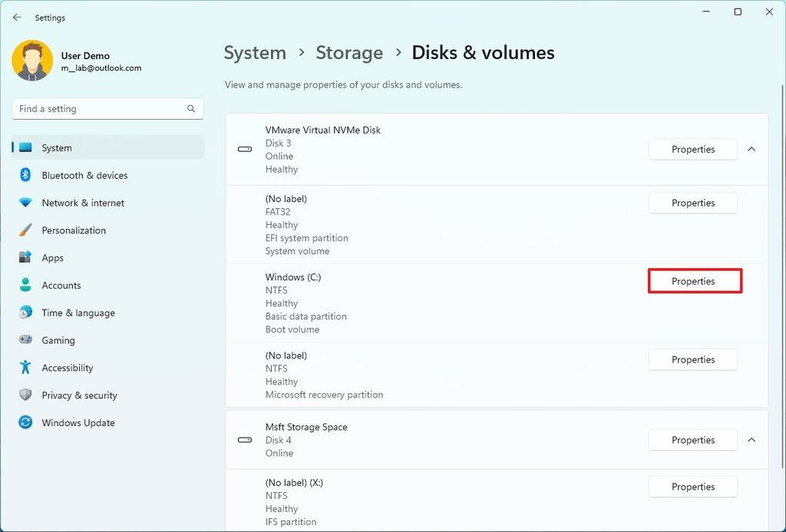Click the Disk 4 drive icon
786x532 pixels.
coord(244,440)
